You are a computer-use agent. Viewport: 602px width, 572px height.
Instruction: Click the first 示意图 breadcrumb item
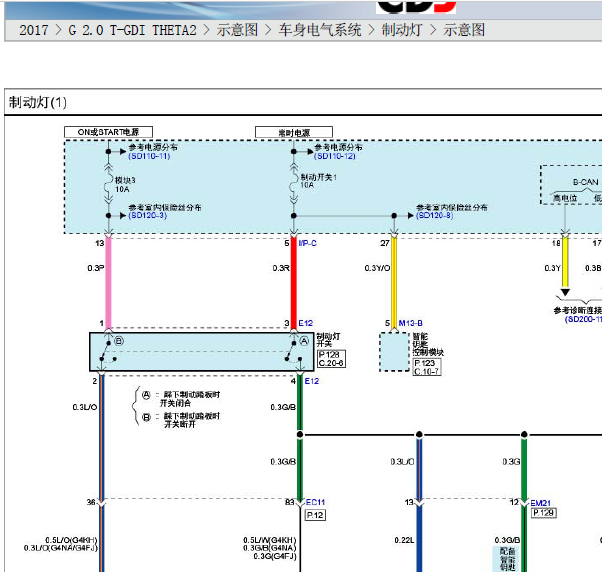point(237,30)
